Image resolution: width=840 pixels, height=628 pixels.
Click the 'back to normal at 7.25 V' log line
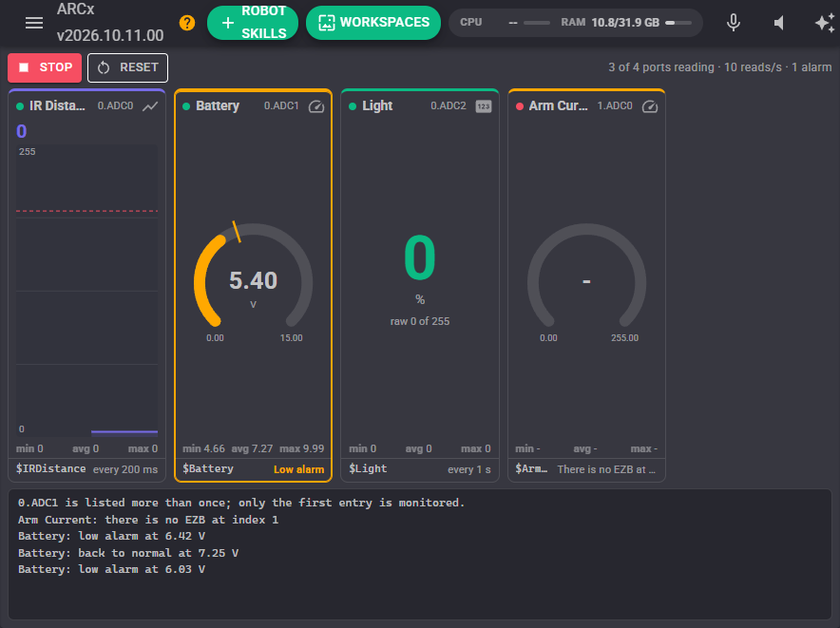[x=128, y=553]
